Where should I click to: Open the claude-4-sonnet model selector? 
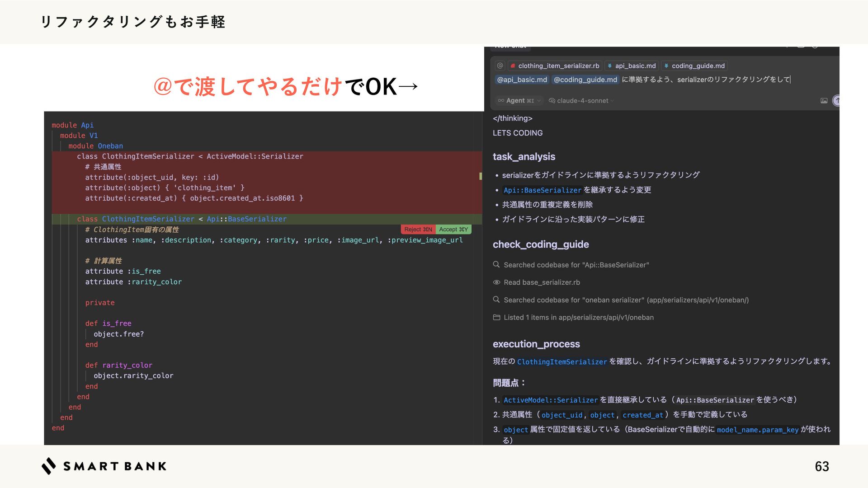click(581, 101)
